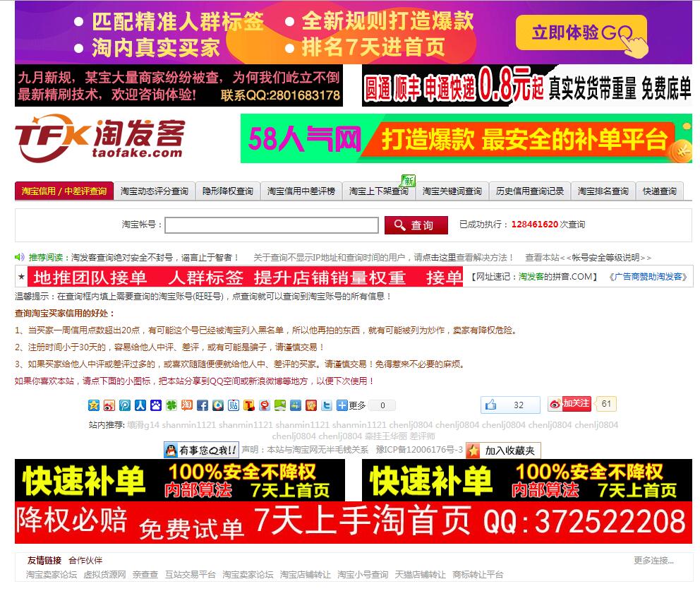The width and height of the screenshot is (700, 608).
Task: Open 虚拟货源网 friend link
Action: pyautogui.click(x=105, y=575)
